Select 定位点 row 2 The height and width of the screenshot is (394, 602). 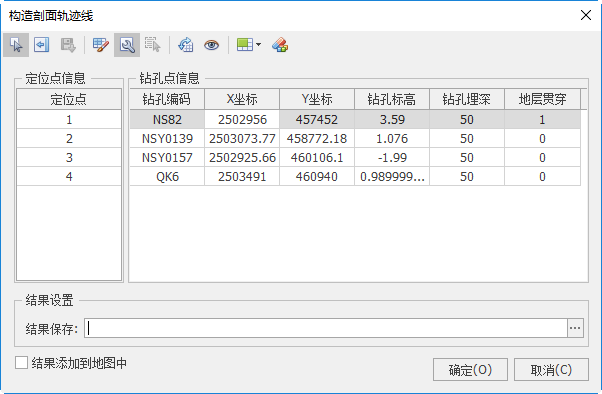69,138
